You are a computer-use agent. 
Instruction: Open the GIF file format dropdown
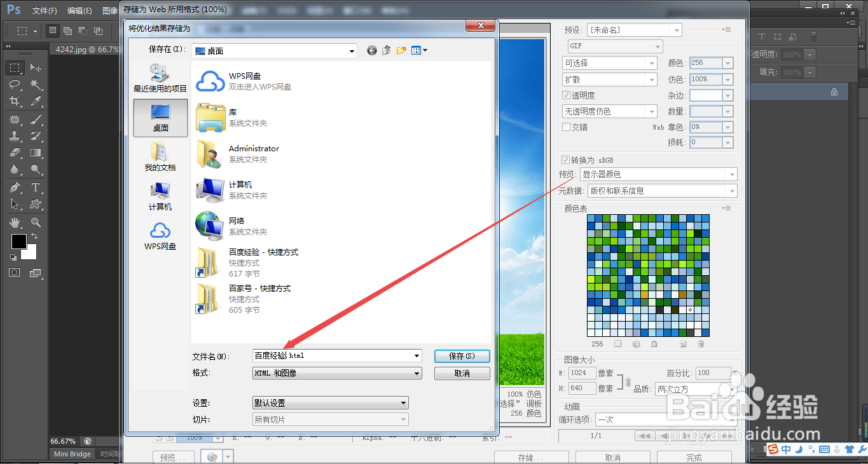point(615,46)
